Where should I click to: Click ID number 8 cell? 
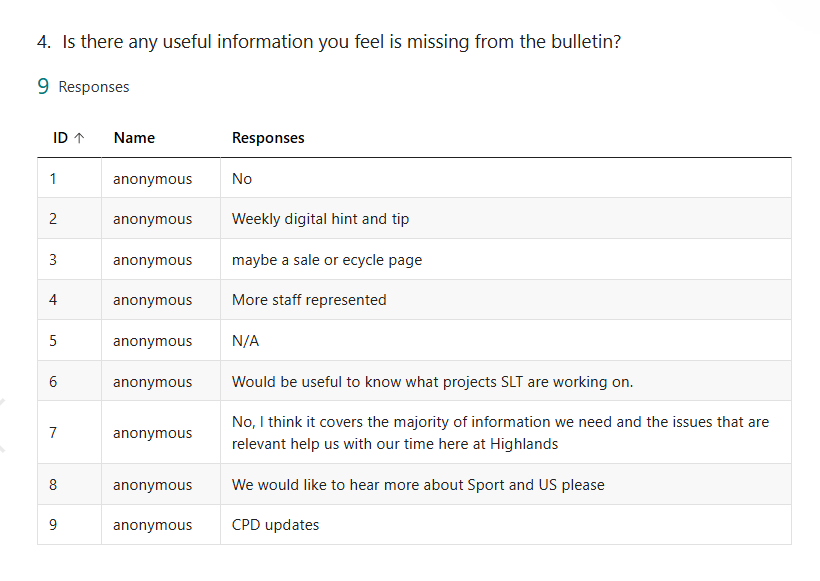click(x=53, y=485)
